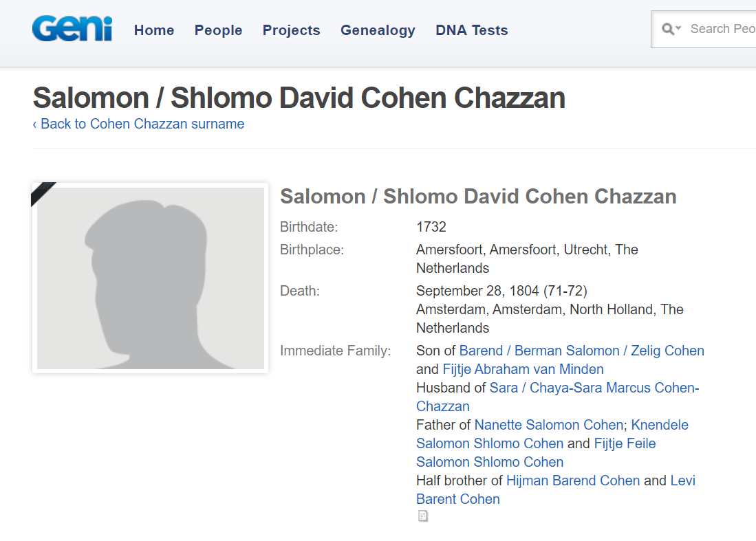Screen dimensions: 756x541
Task: Click the small document icon below family
Action: click(423, 516)
